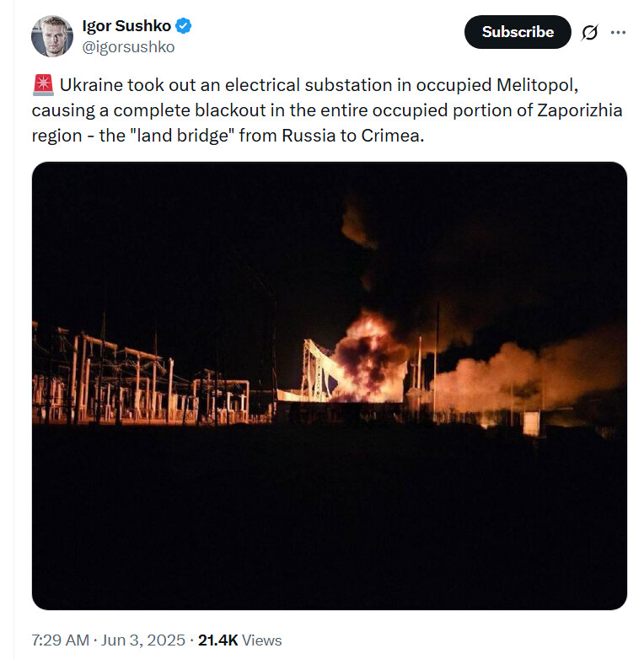Open the 7:29 AM post timestamp

pos(60,640)
